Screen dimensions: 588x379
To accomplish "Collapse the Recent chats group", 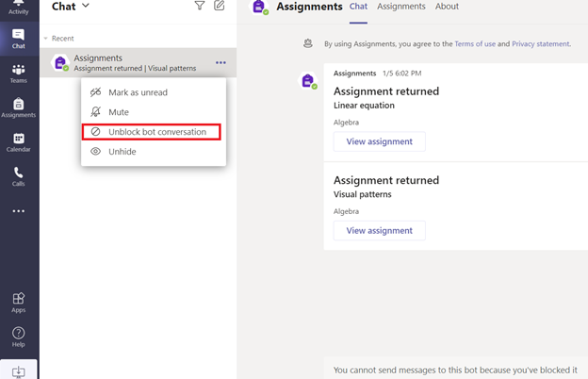I will [x=46, y=39].
